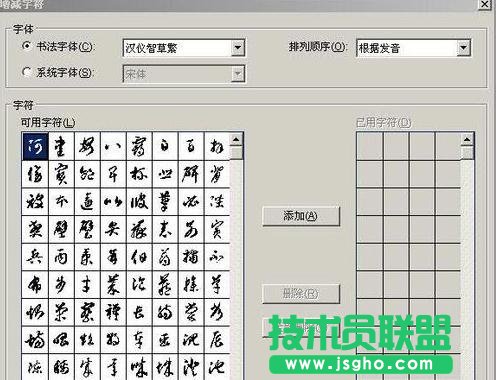Select the cursive character 辰 in the grid
The height and width of the screenshot is (380, 496).
coord(217,340)
